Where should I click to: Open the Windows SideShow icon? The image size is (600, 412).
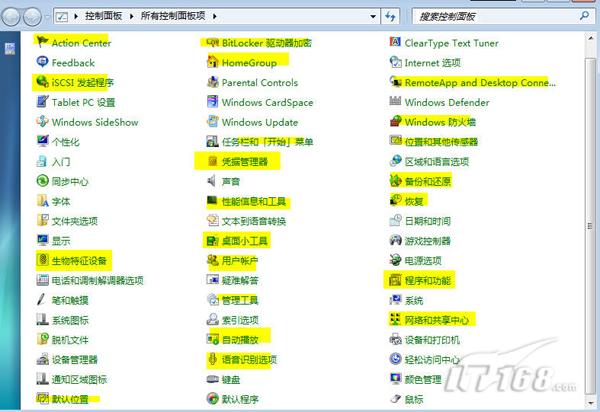click(x=42, y=121)
